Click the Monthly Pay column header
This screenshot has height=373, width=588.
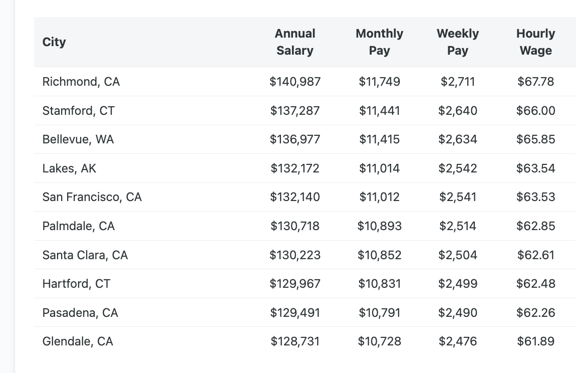(x=379, y=42)
